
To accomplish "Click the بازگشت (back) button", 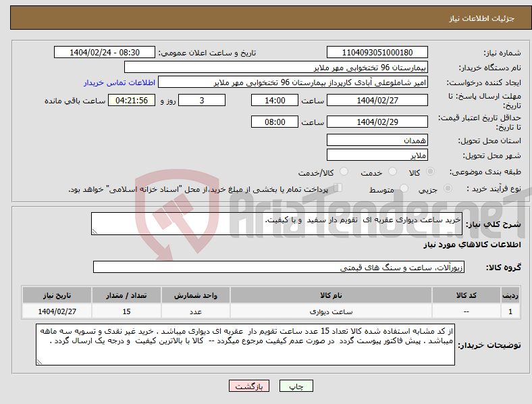I will click(249, 386).
